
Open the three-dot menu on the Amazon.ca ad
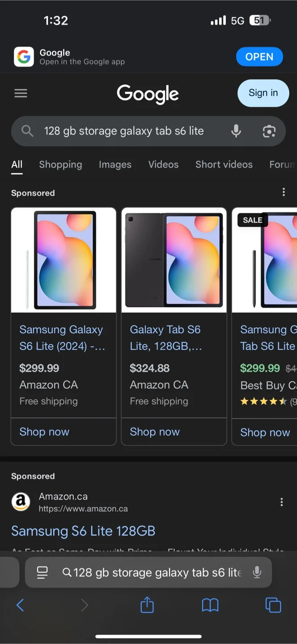coord(281,502)
